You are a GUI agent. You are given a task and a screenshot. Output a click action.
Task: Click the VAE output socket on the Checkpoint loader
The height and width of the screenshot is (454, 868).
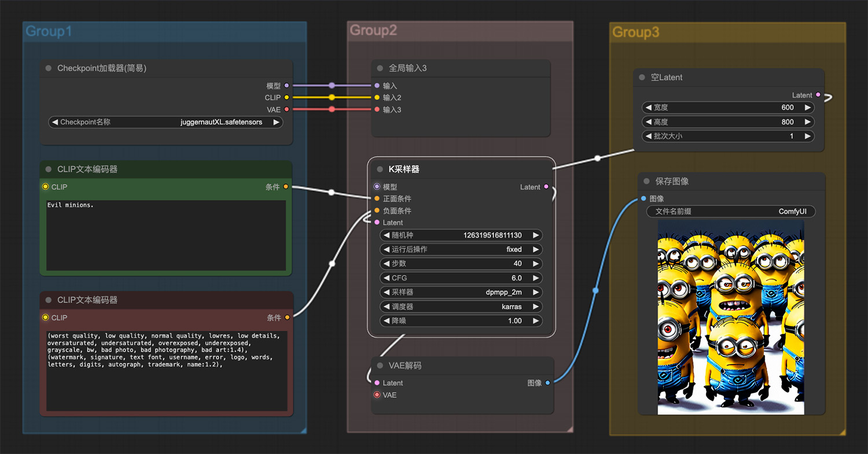point(286,109)
